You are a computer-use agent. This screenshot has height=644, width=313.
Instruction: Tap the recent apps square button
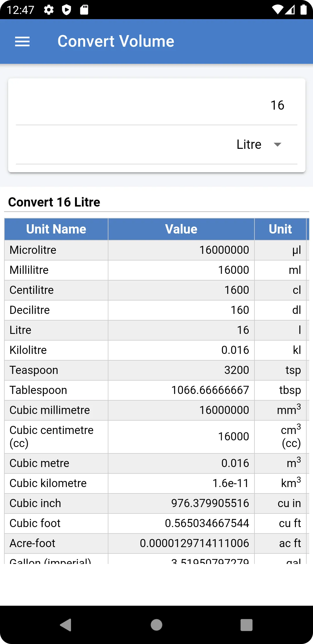coord(247,625)
